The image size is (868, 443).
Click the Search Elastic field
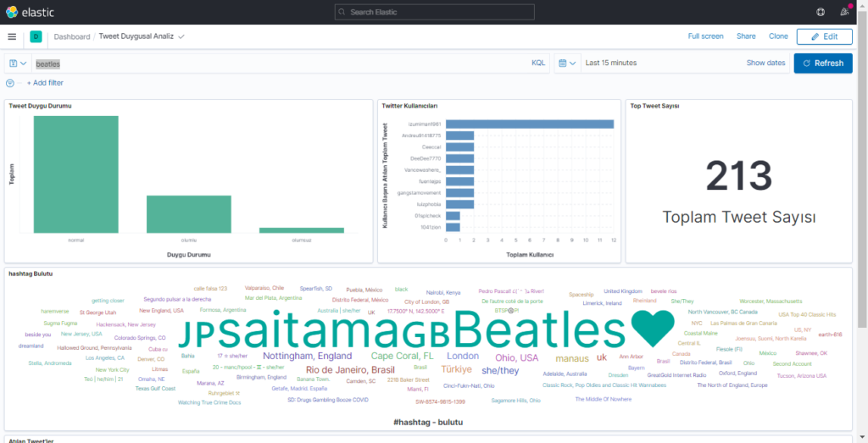click(x=435, y=12)
